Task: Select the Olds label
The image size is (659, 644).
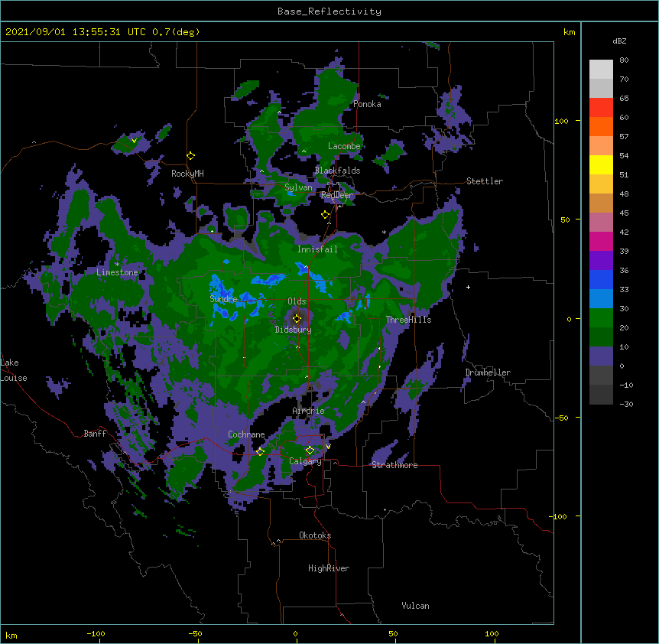Action: pos(297,301)
